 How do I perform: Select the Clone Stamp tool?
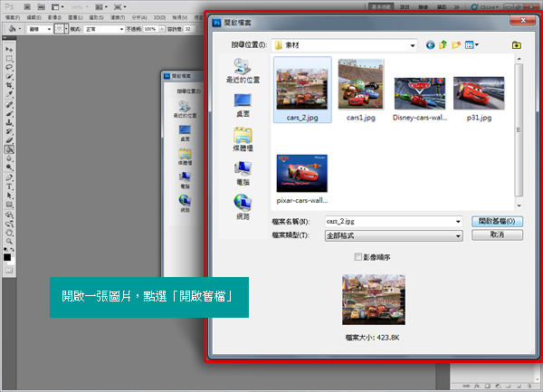click(9, 122)
